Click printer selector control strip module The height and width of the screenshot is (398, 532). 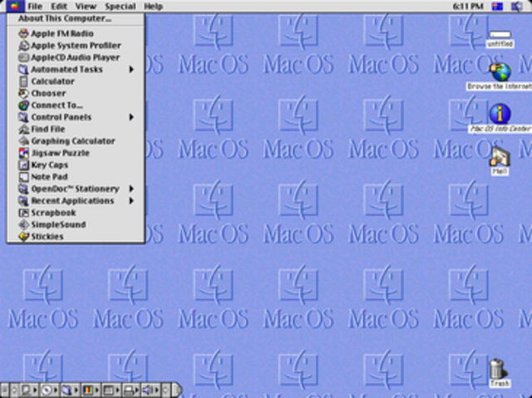[131, 390]
